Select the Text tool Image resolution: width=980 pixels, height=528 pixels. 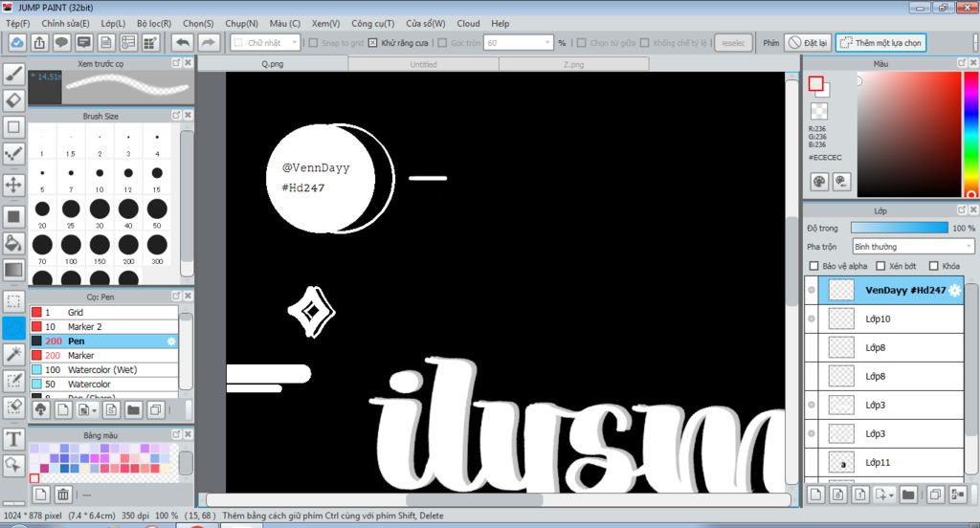(13, 439)
